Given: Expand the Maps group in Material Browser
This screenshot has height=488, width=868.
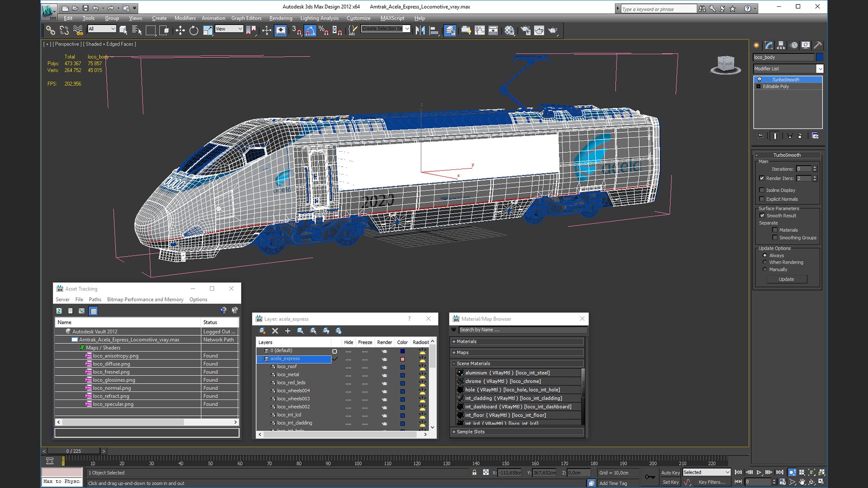Looking at the screenshot, I should [x=518, y=352].
